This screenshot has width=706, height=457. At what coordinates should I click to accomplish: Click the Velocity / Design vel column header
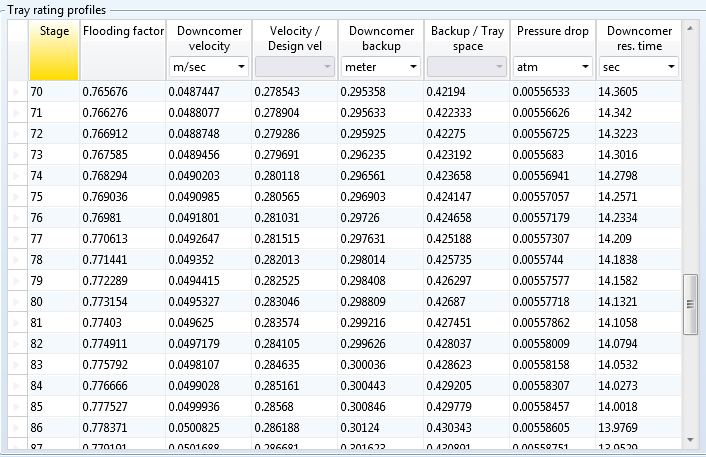[295, 38]
